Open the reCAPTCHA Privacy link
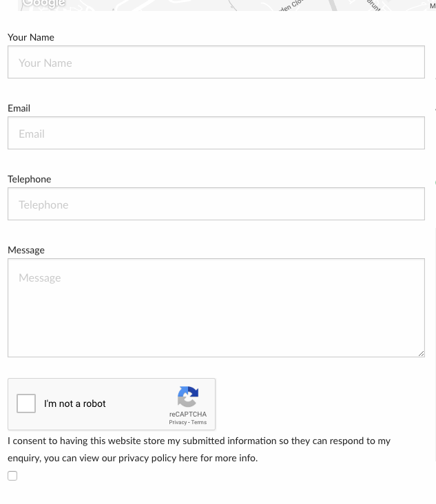Screen dimensions: 436x504 point(178,422)
